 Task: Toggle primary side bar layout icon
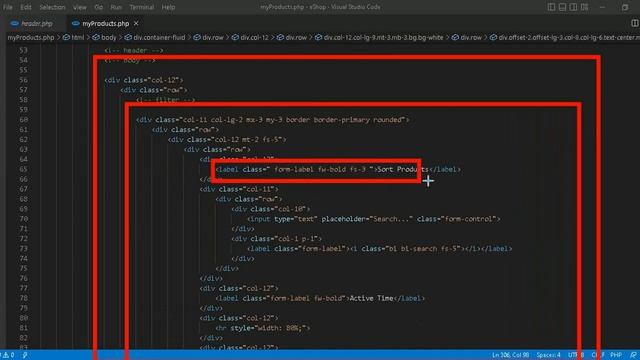coord(551,7)
